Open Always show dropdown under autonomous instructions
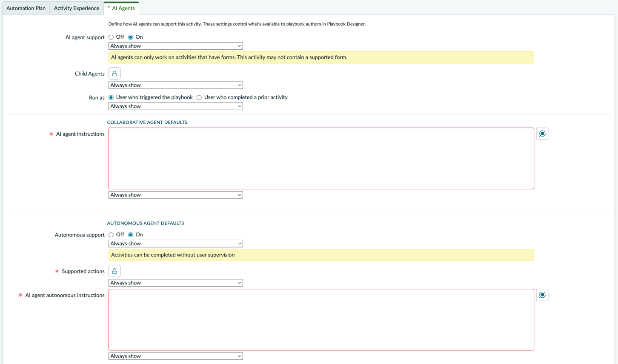This screenshot has width=618, height=364. click(x=175, y=356)
